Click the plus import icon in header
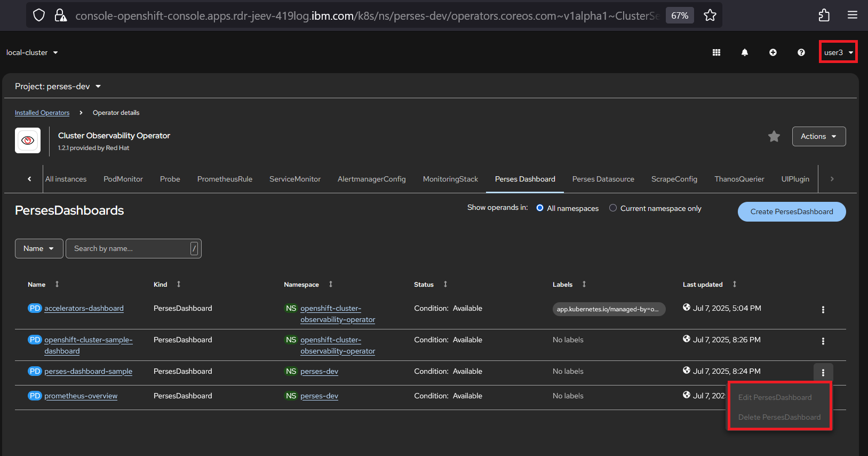This screenshot has height=456, width=868. pyautogui.click(x=773, y=52)
